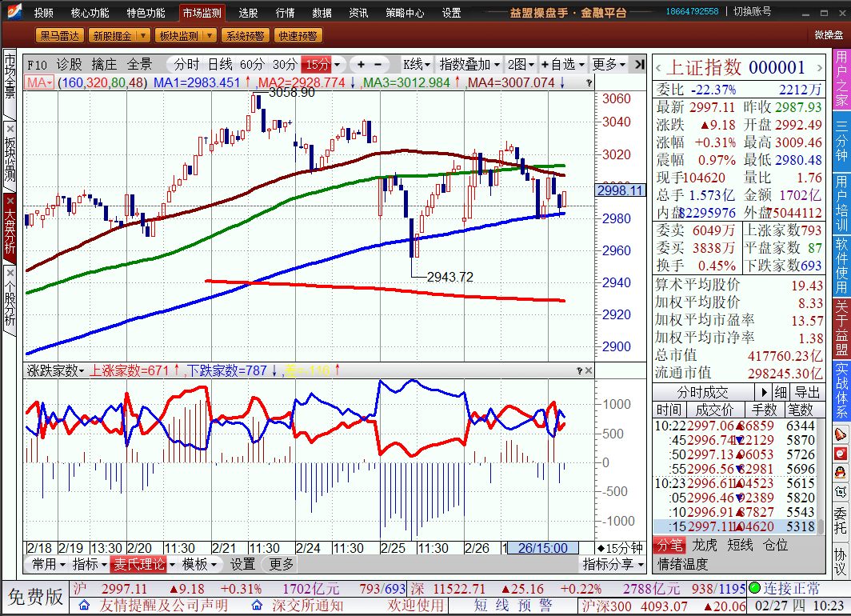This screenshot has height=616, width=851.
Task: Open the 涨跌家数 indicator dropdown
Action: tap(55, 370)
